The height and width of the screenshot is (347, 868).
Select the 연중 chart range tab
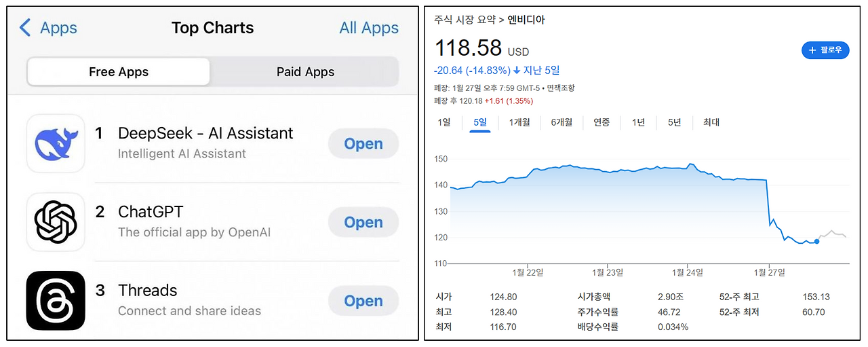(601, 123)
